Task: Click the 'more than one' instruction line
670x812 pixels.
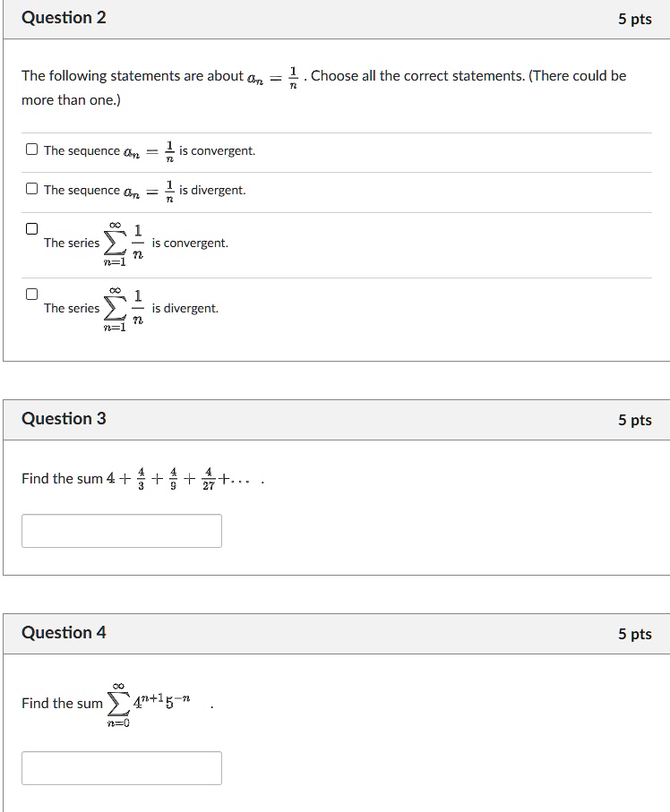Action: [72, 98]
